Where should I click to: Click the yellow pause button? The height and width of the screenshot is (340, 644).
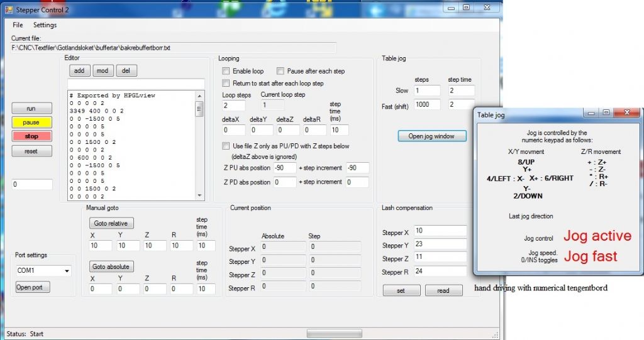pos(31,123)
